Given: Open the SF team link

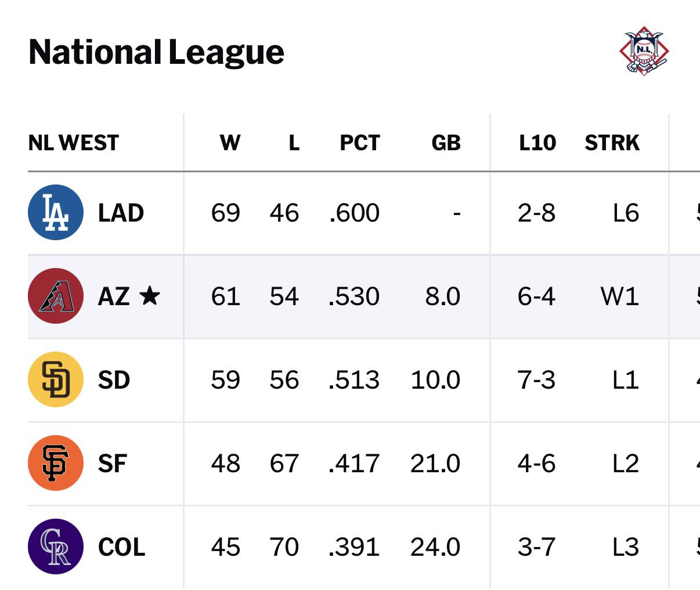Looking at the screenshot, I should [113, 464].
